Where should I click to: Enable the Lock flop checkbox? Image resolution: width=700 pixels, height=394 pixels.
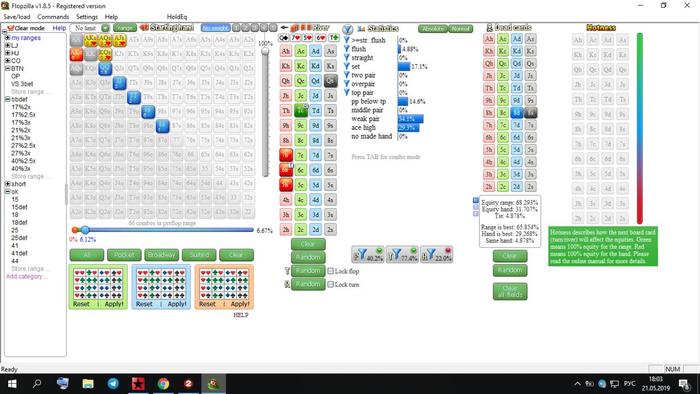click(x=330, y=271)
